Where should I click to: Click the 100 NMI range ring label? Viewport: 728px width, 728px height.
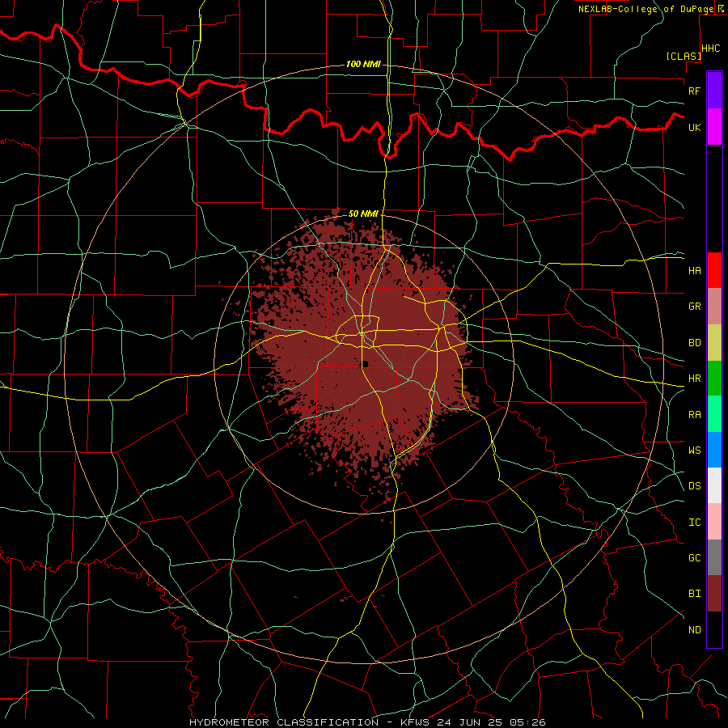(363, 64)
